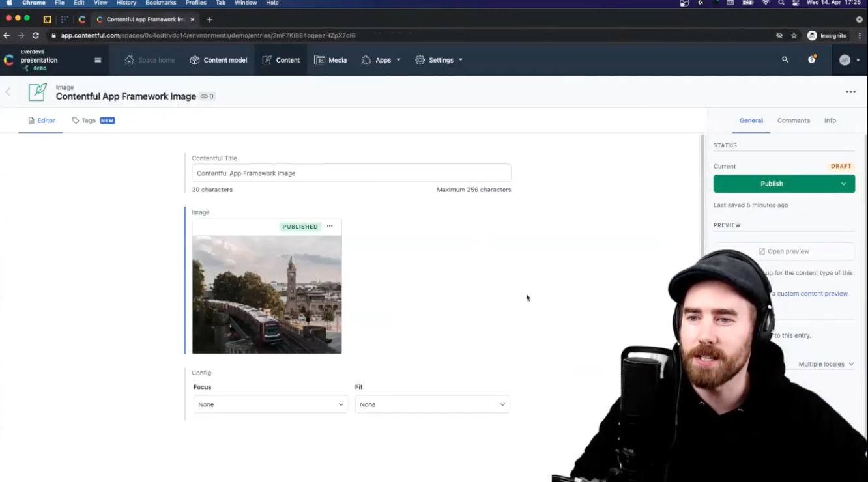
Task: Switch to the Comments sidebar tab
Action: click(x=794, y=120)
